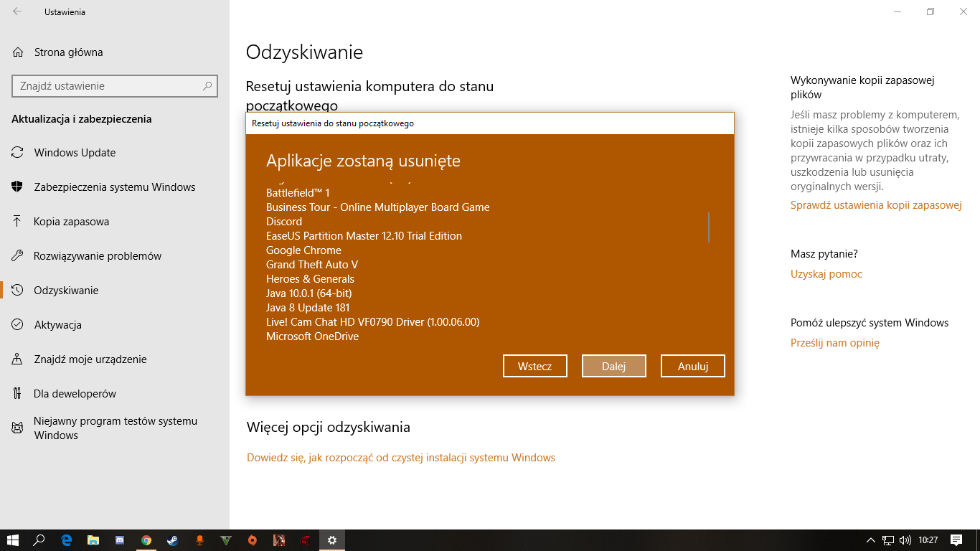
Task: Select Java 8 Update 181 entry
Action: click(308, 308)
